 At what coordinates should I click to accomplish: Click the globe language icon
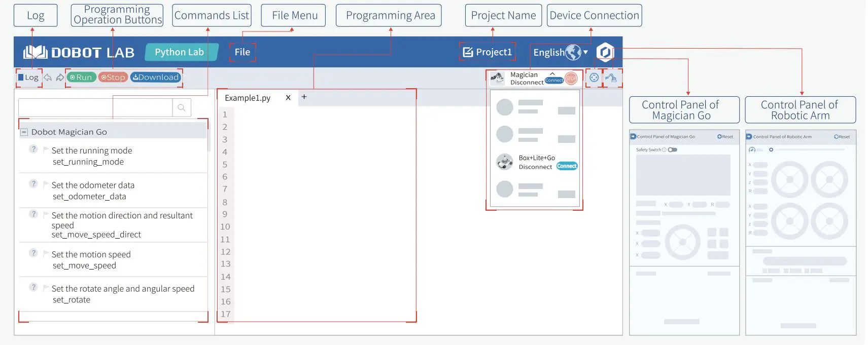(573, 52)
